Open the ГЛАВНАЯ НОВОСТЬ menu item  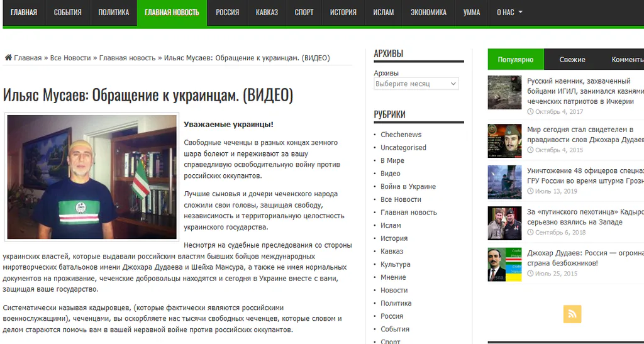tap(172, 13)
